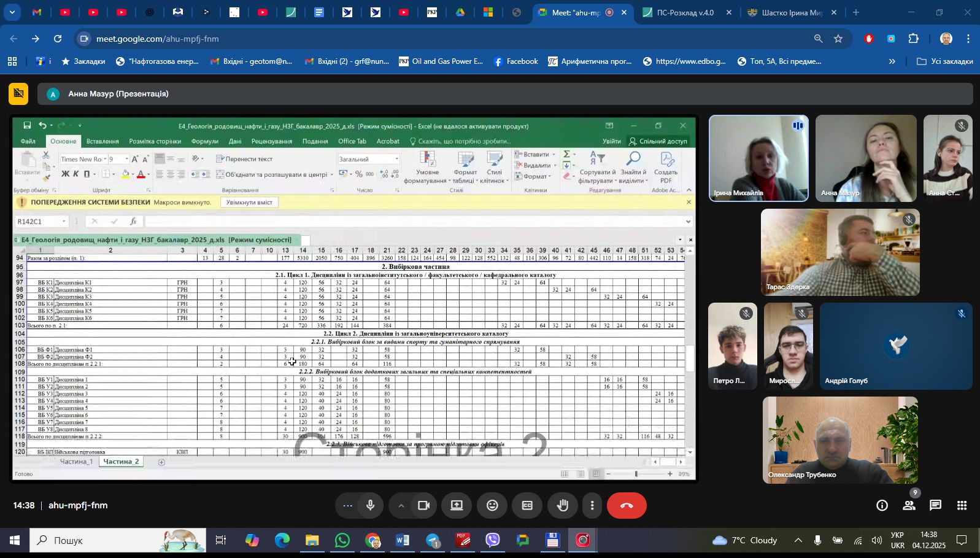Toggle the microphone in Meet
Image resolution: width=980 pixels, height=558 pixels.
coord(371,505)
